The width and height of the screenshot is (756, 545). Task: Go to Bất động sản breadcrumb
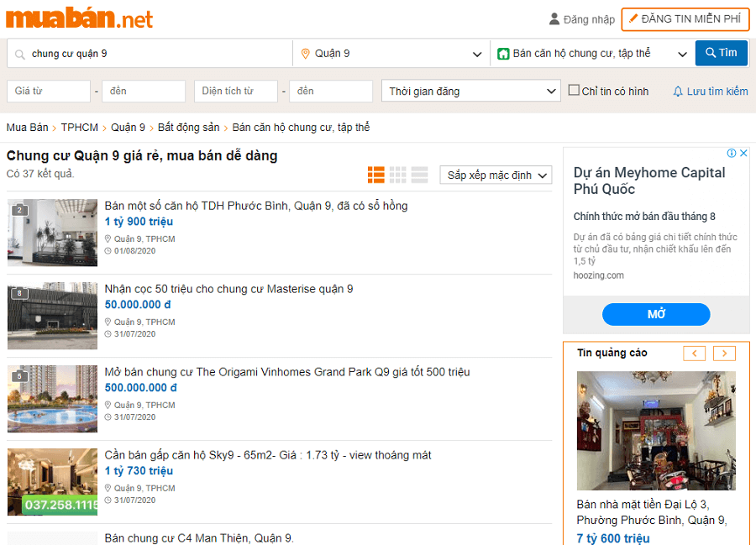tap(188, 128)
